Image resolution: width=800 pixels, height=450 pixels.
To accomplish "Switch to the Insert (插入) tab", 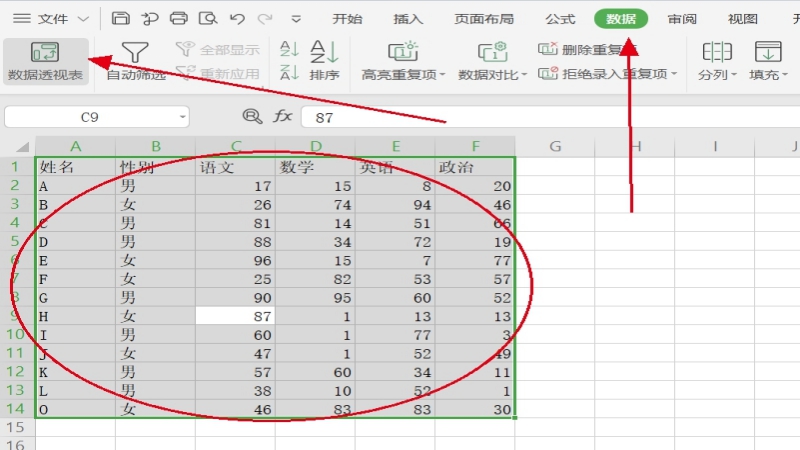I will point(408,18).
